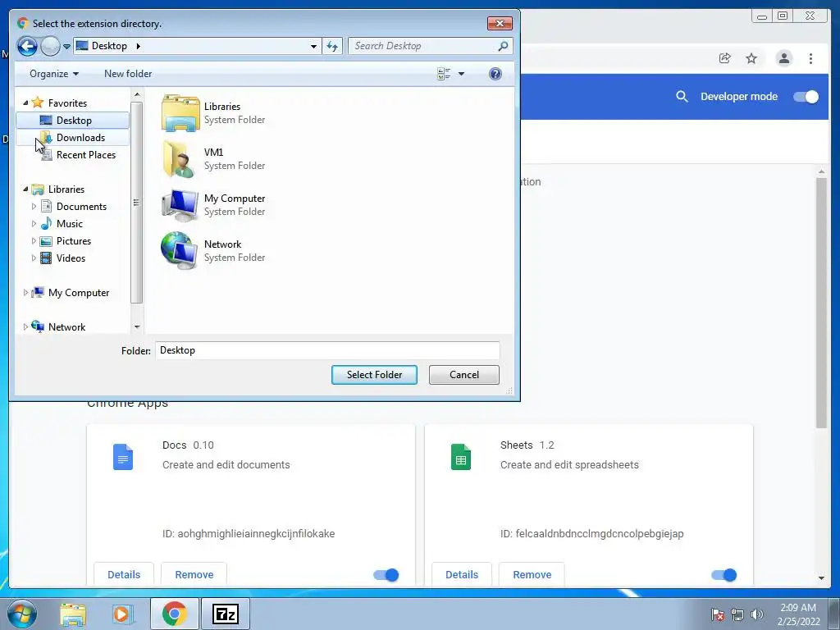Screen dimensions: 840x630
Task: Open the recent locations dropdown arrow
Action: pos(66,47)
